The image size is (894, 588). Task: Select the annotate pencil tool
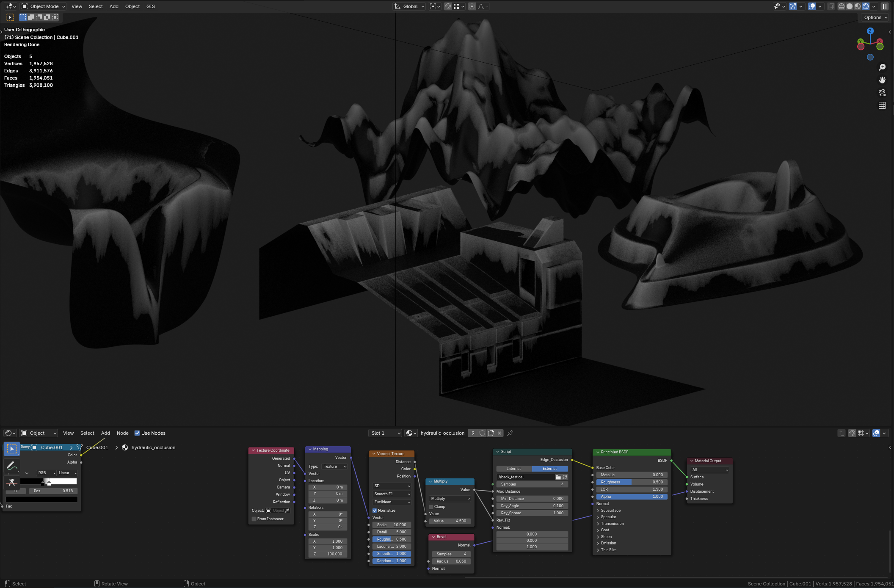pyautogui.click(x=12, y=466)
